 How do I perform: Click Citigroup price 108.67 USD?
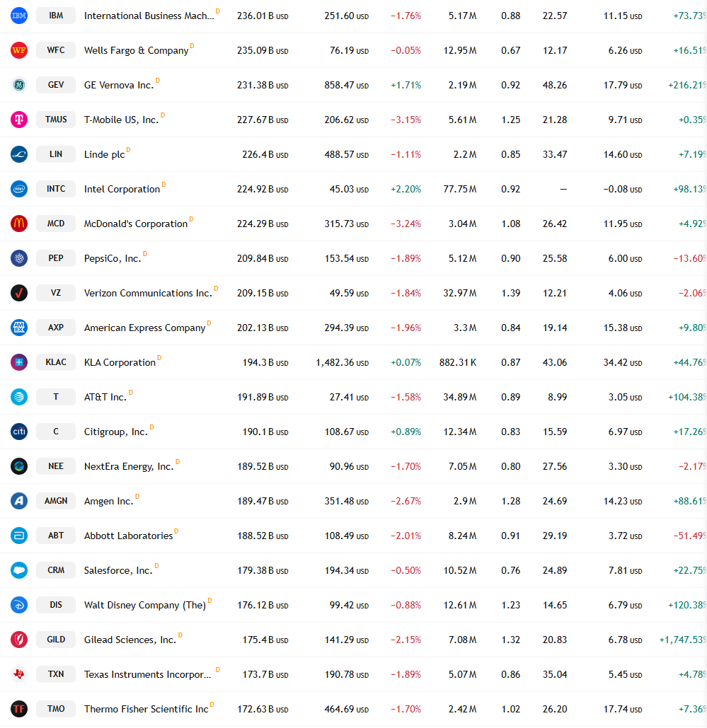(x=347, y=432)
